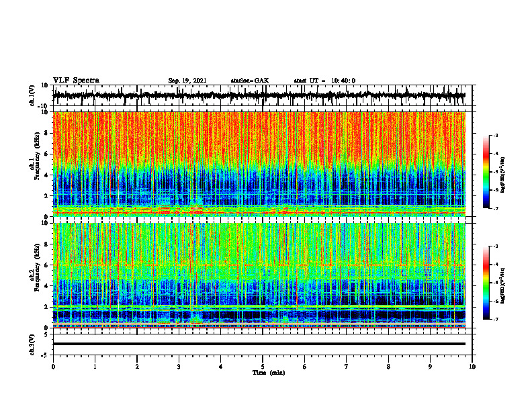
Task: Click the "station=GAK" header label
Action: point(250,81)
